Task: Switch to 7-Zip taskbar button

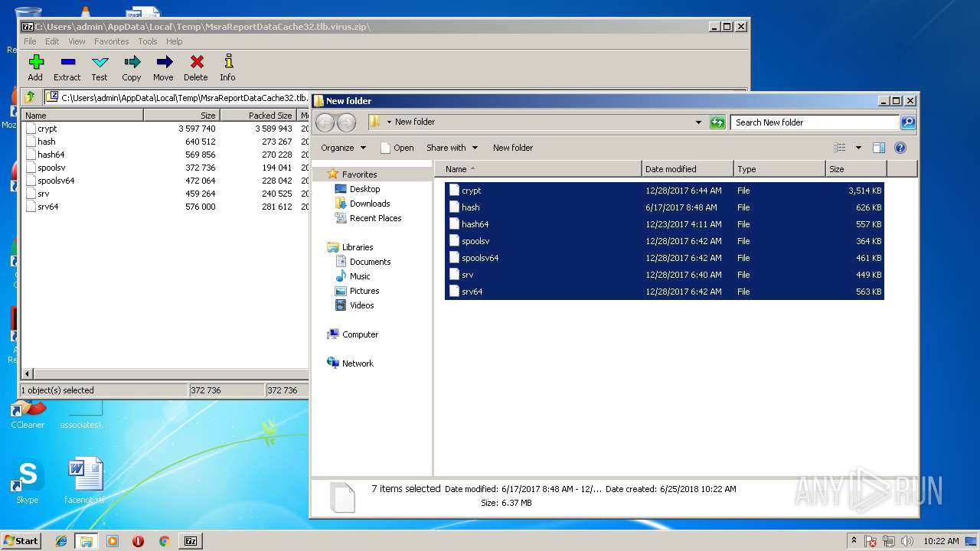Action: pos(190,541)
